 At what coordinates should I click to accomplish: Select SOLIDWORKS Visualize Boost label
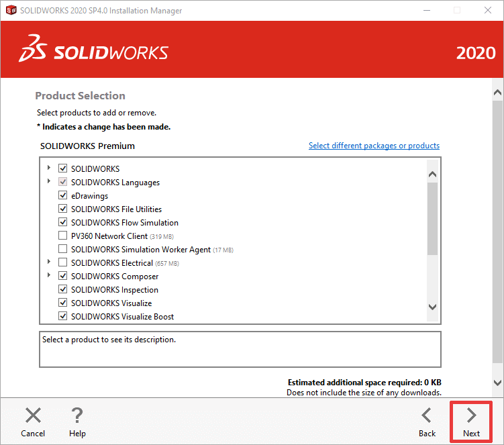tap(122, 317)
